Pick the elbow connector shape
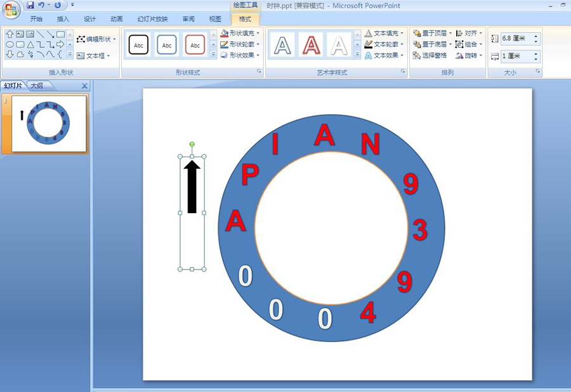The image size is (571, 392). (41, 44)
